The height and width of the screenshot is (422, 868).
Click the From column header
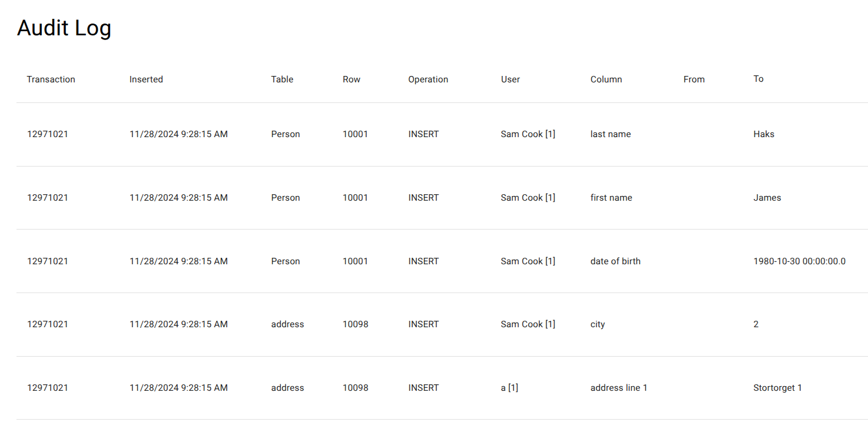tap(694, 79)
